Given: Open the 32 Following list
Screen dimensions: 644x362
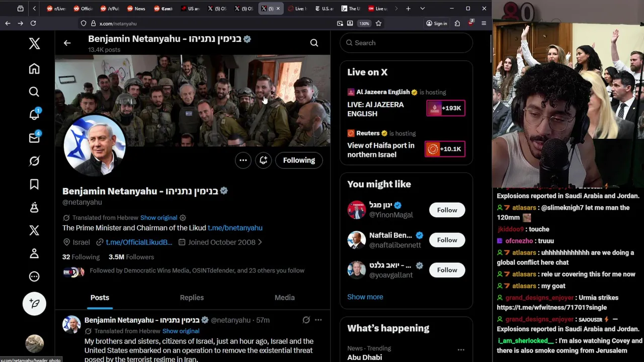Looking at the screenshot, I should tap(81, 257).
